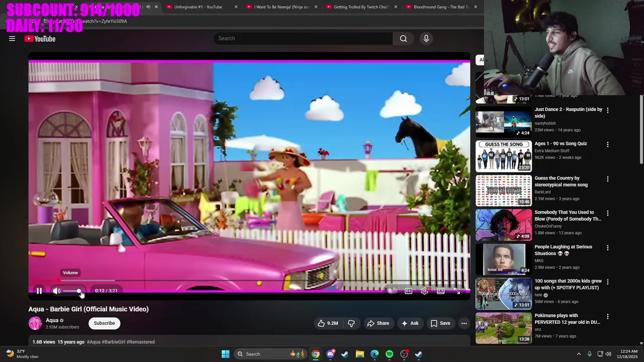Viewport: 644px width, 362px height.
Task: Open the Aqua channel avatar
Action: [35, 323]
